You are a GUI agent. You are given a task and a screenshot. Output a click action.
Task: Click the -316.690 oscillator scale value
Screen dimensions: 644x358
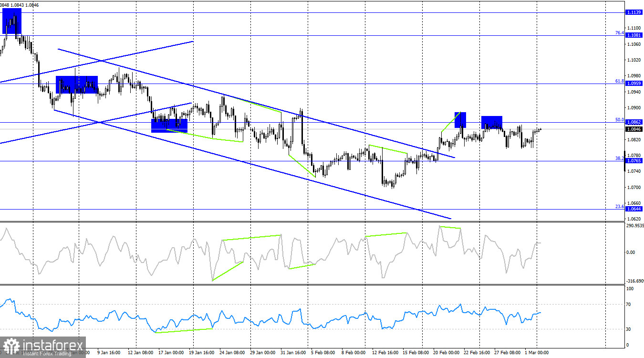[x=634, y=281]
